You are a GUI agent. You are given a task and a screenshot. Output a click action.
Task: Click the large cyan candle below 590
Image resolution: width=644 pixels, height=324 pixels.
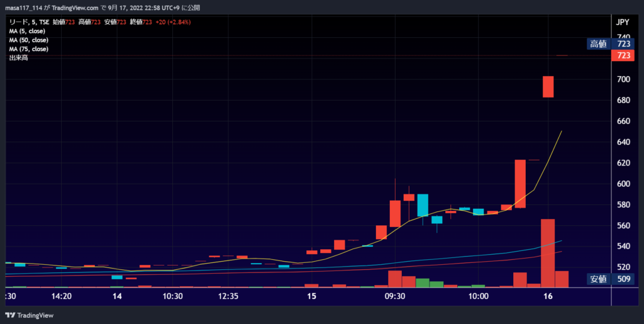click(x=423, y=205)
